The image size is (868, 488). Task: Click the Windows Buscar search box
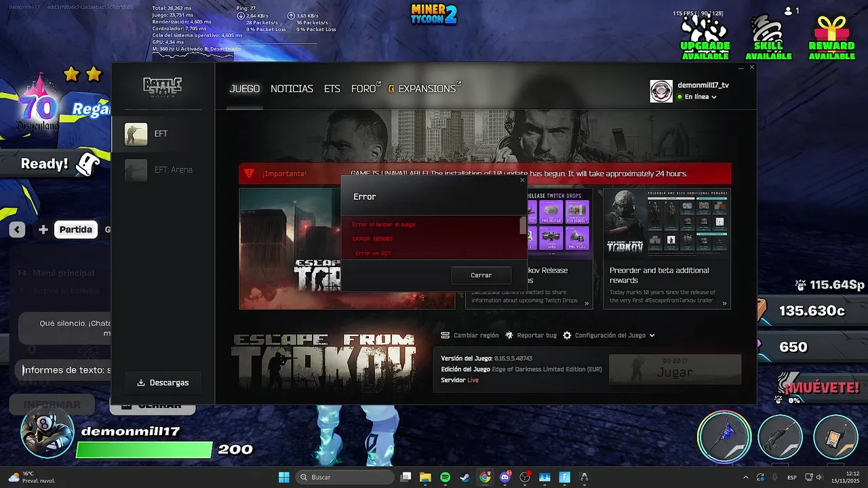click(x=344, y=477)
